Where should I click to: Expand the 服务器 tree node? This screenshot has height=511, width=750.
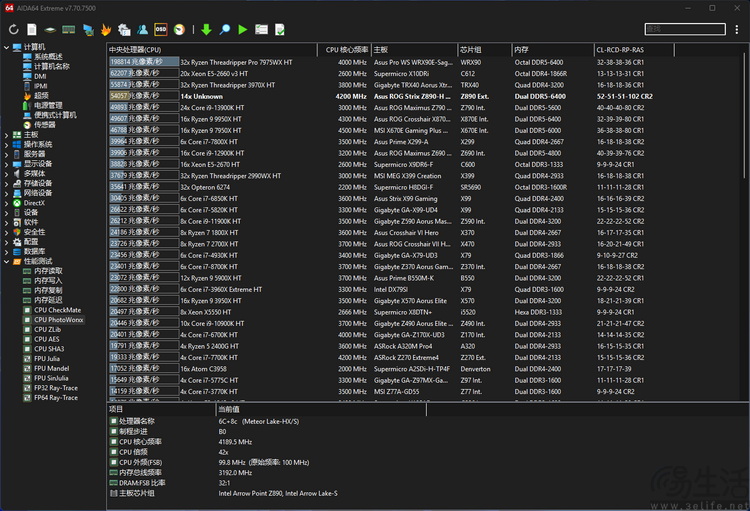click(x=6, y=154)
